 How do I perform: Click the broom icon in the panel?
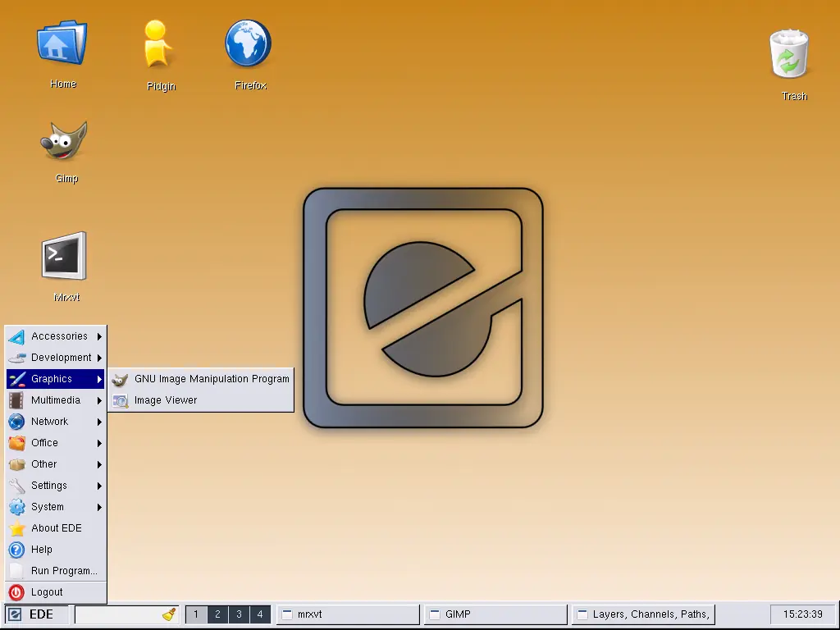(x=169, y=614)
